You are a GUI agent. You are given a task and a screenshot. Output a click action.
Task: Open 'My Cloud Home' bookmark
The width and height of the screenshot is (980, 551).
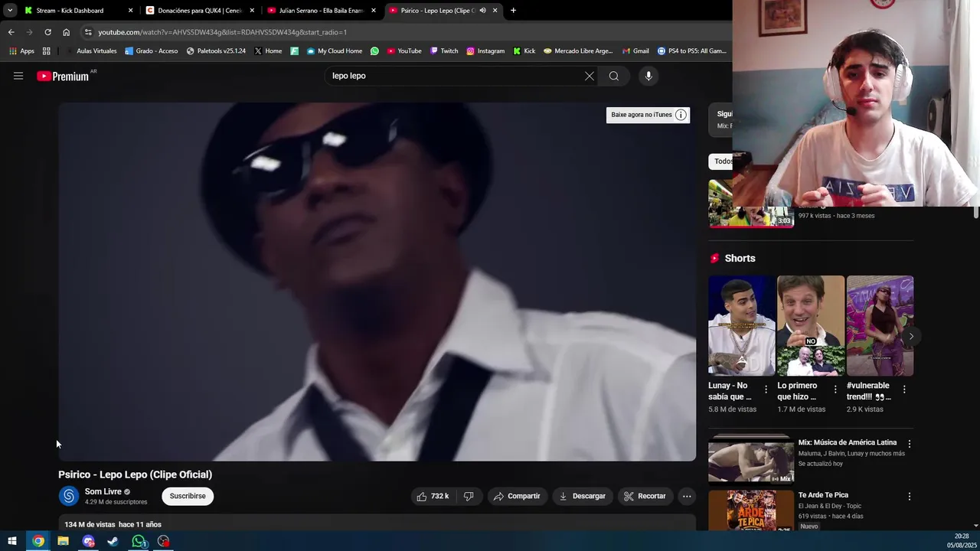pos(334,51)
